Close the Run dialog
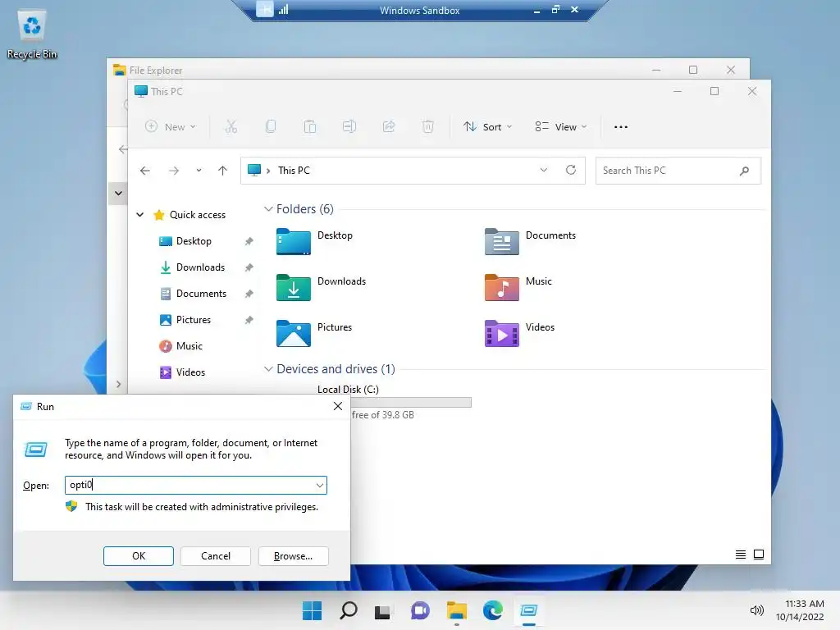 click(x=337, y=406)
